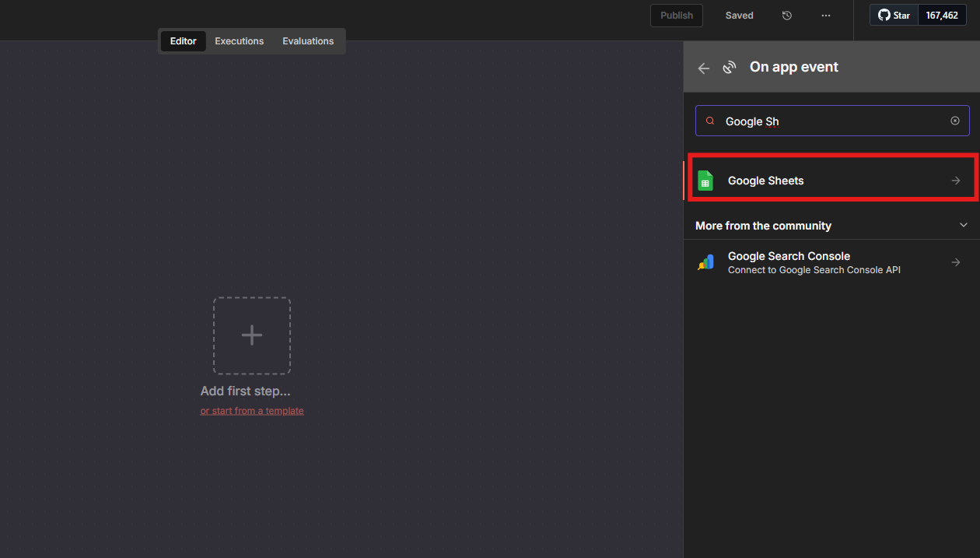Switch to the Evaluations tab

click(308, 41)
